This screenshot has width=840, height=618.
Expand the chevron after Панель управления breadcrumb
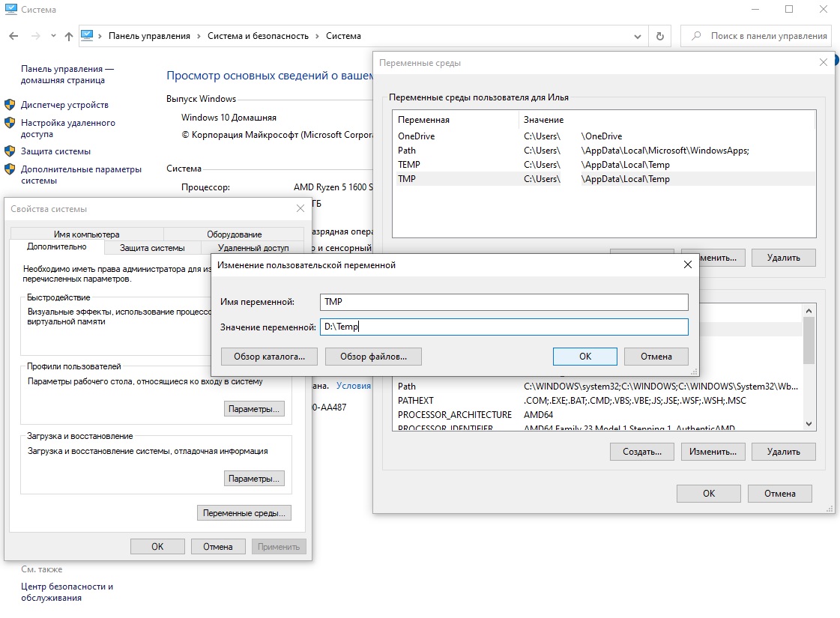tap(199, 36)
